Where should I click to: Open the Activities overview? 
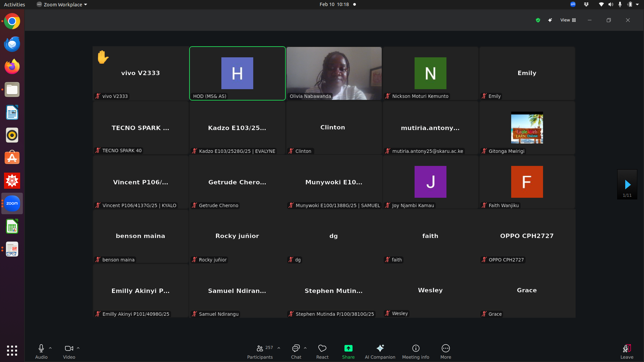14,4
